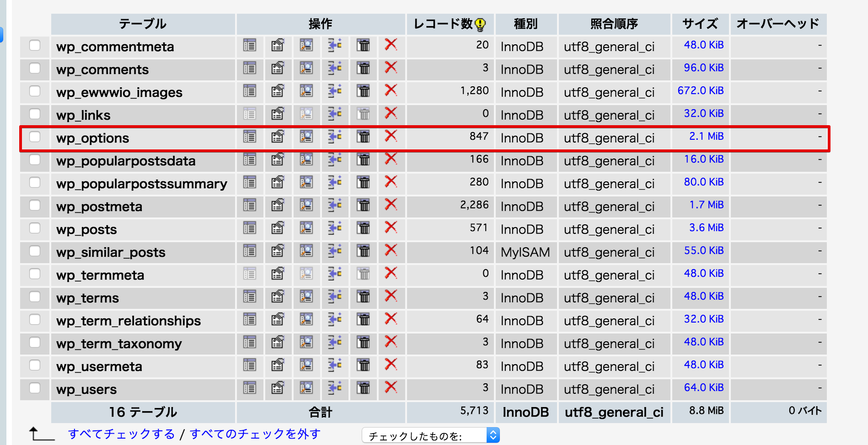Screen dimensions: 868x445
Task: Click the record count hint lightbulb
Action: pyautogui.click(x=480, y=24)
